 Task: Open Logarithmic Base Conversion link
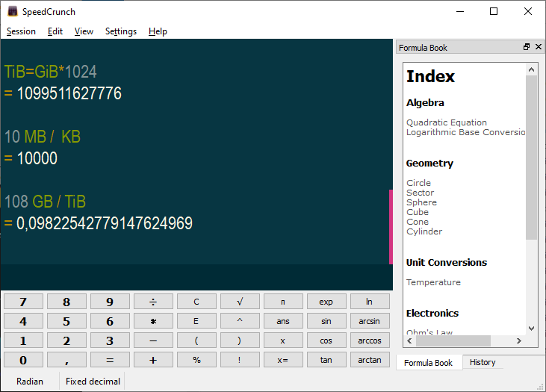(465, 132)
